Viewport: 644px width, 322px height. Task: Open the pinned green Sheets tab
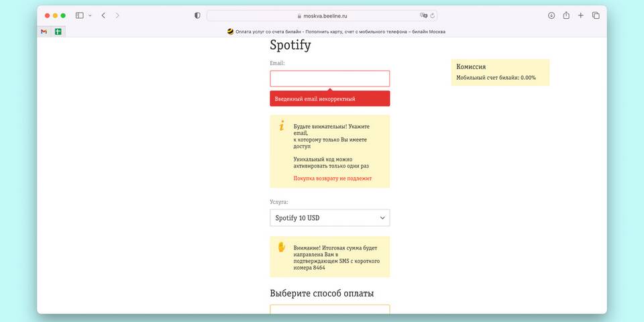click(58, 32)
